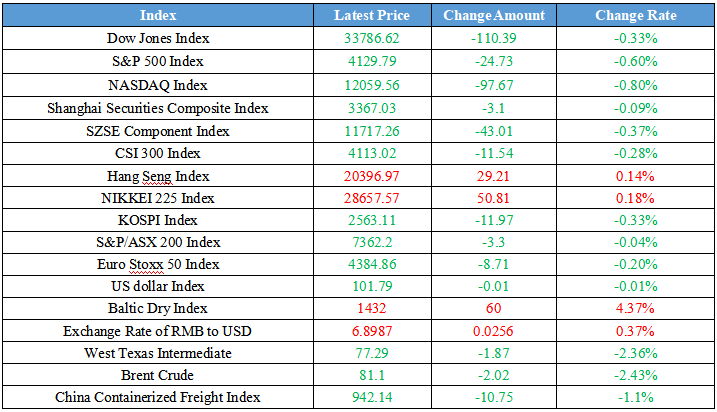Click the Brent Crude row label
This screenshot has width=717, height=412.
[158, 375]
